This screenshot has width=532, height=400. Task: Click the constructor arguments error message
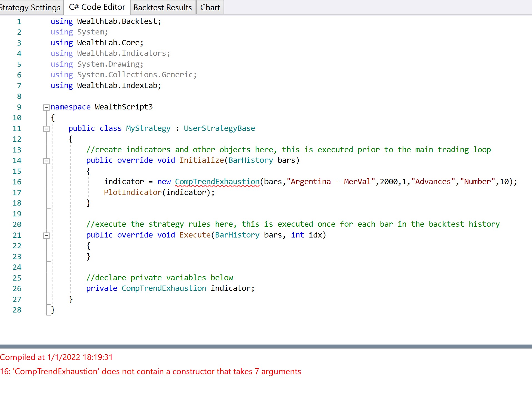click(x=151, y=371)
